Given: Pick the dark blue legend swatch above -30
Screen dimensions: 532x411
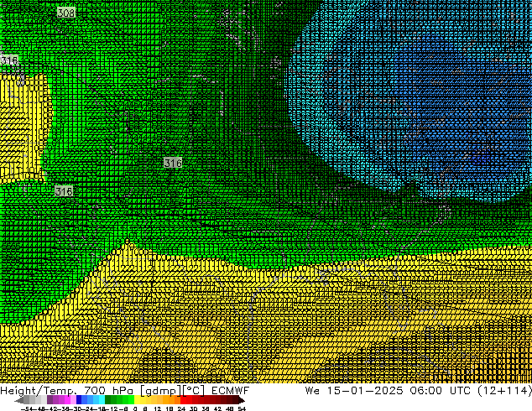Looking at the screenshot, I should [79, 400].
